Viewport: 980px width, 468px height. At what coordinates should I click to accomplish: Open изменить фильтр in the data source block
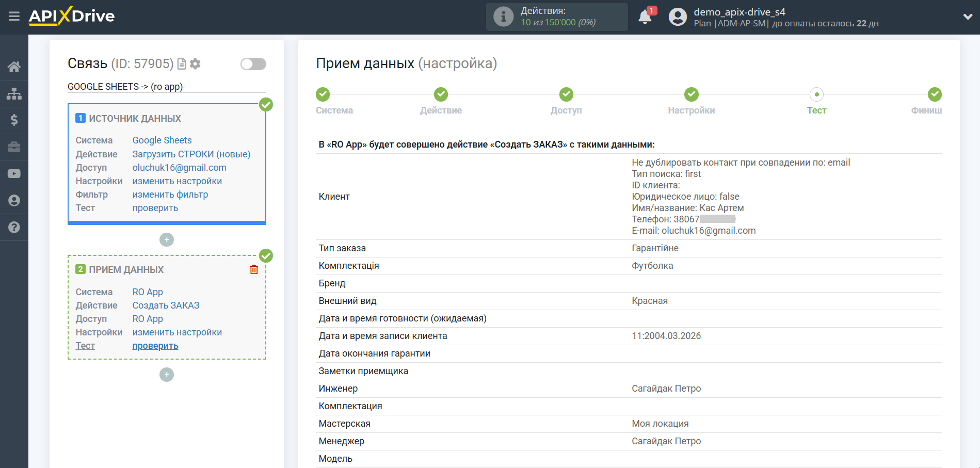tap(170, 194)
